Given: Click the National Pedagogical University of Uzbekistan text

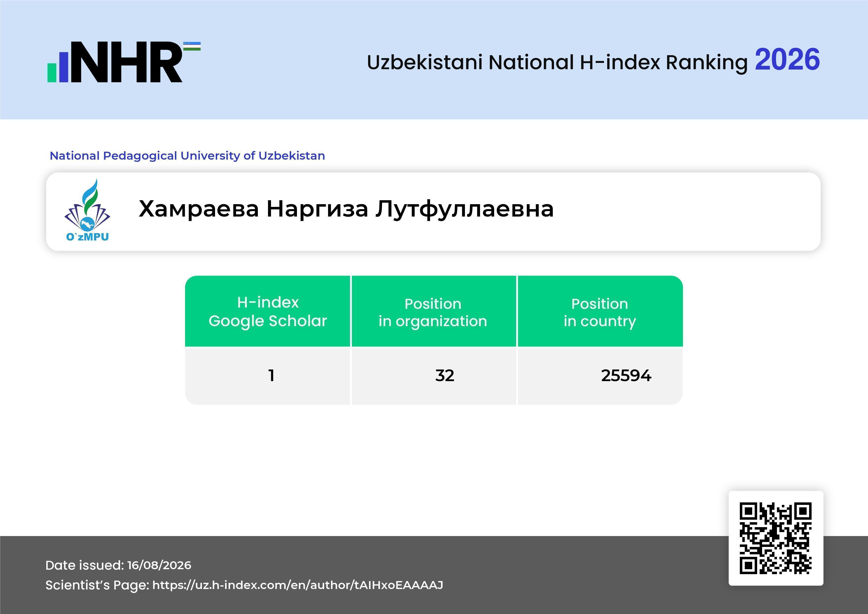Looking at the screenshot, I should click(187, 155).
